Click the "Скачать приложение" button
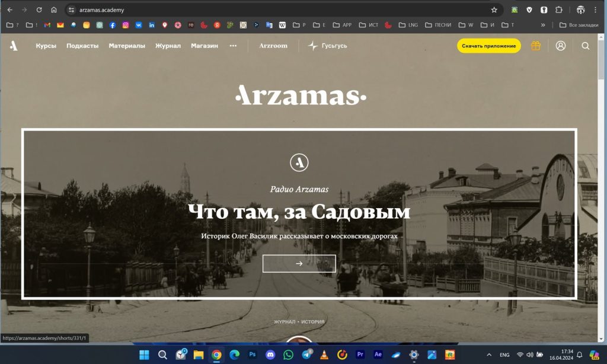Viewport: 607px width, 364px height. 489,46
